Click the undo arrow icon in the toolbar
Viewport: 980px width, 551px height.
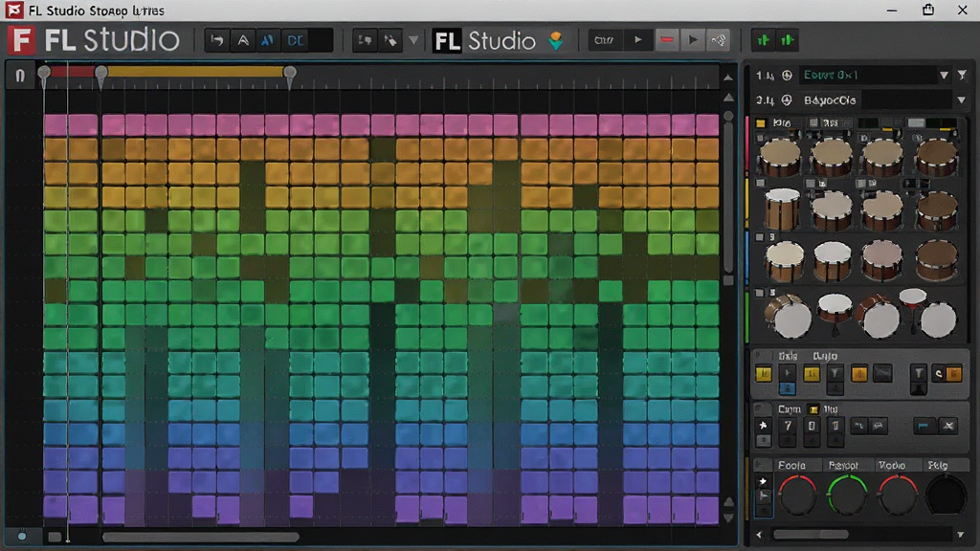(x=217, y=40)
